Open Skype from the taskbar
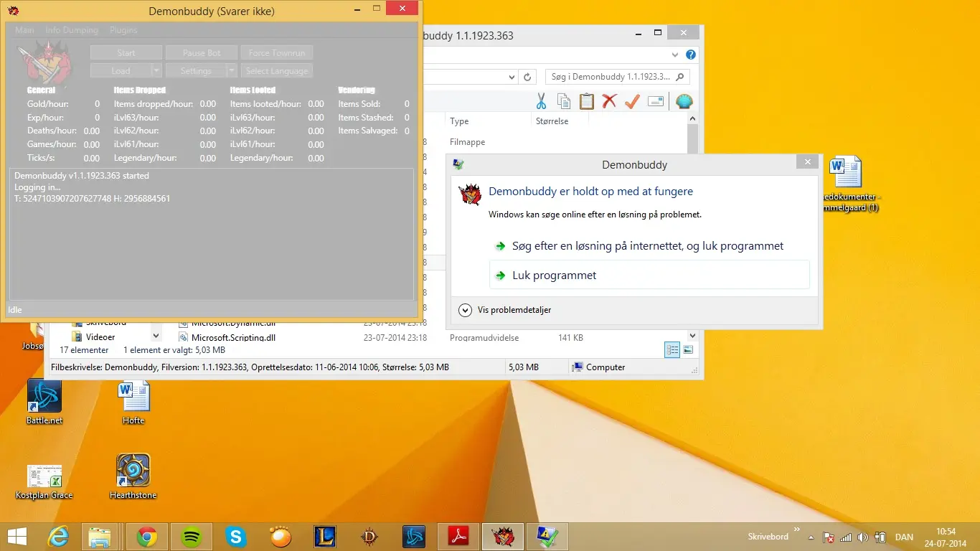 pos(236,536)
